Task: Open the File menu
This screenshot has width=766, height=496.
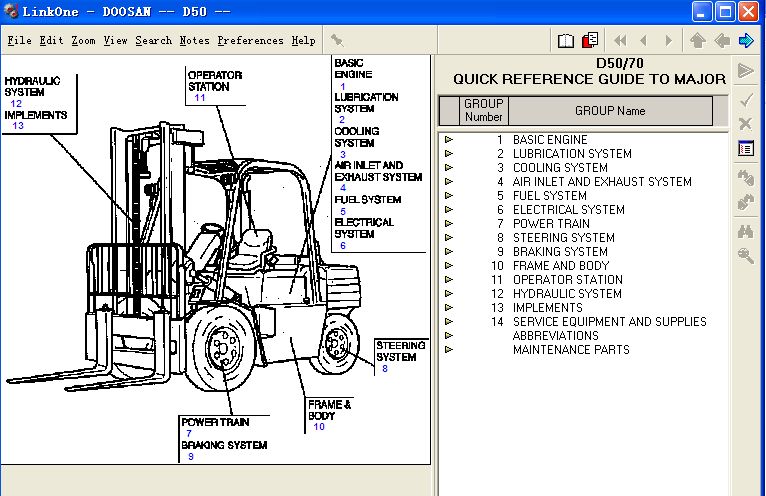Action: click(x=19, y=41)
